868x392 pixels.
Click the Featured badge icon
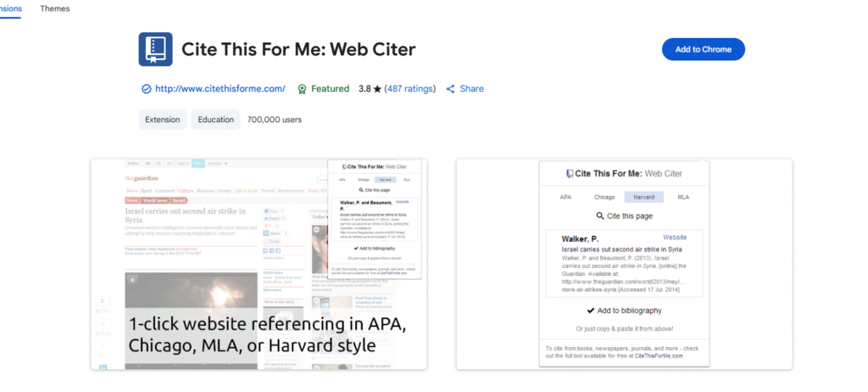302,88
